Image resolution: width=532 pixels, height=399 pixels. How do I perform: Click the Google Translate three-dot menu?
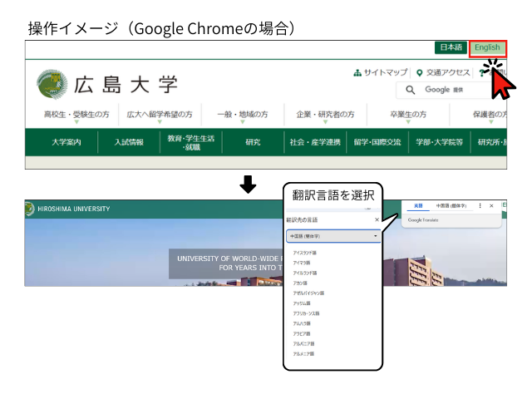pos(480,205)
